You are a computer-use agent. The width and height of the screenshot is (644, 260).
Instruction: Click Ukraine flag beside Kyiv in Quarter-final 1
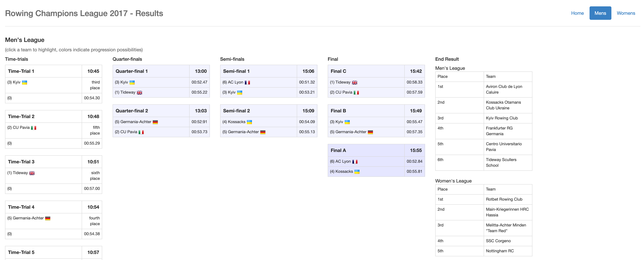tap(132, 82)
